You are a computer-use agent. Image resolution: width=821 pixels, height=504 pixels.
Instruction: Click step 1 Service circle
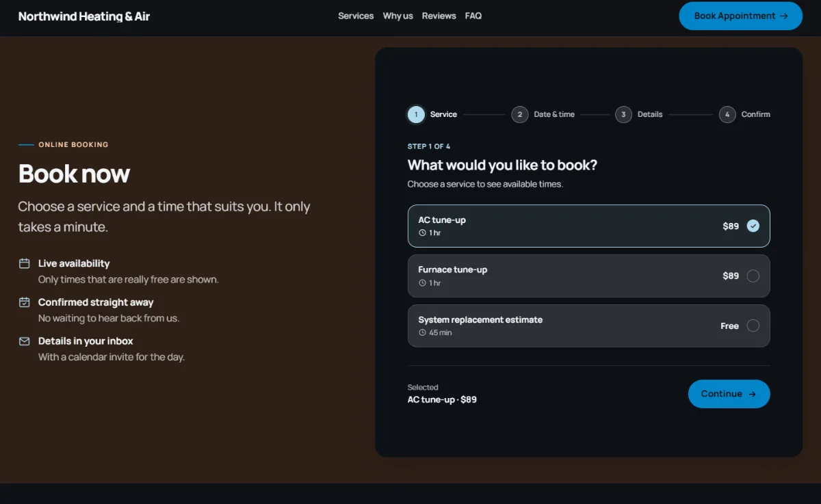tap(416, 114)
